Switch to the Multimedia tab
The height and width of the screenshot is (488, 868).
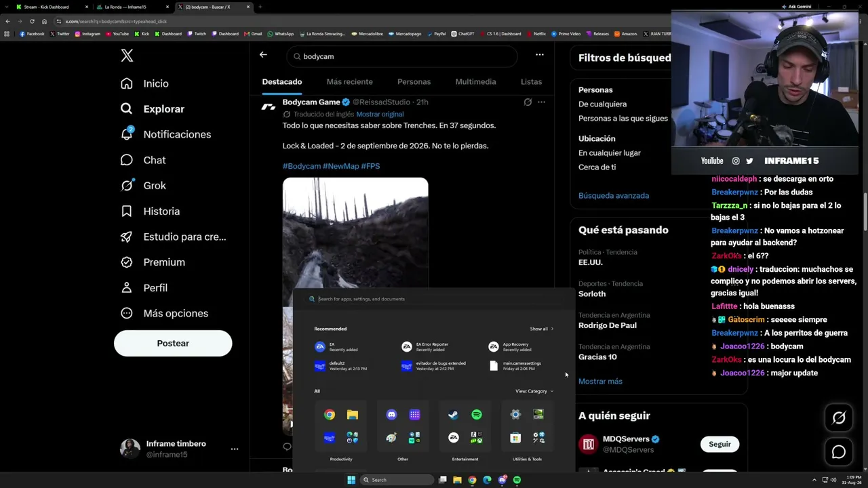pos(475,82)
